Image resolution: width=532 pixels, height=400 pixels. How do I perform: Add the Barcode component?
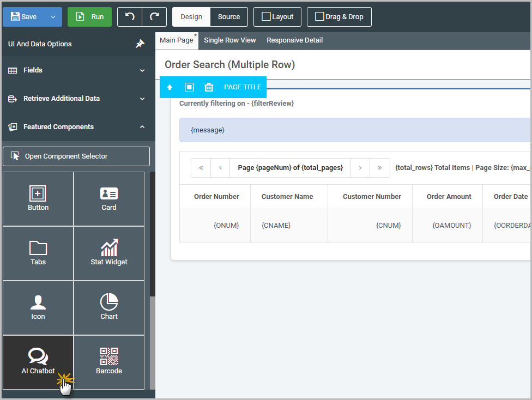click(x=109, y=362)
